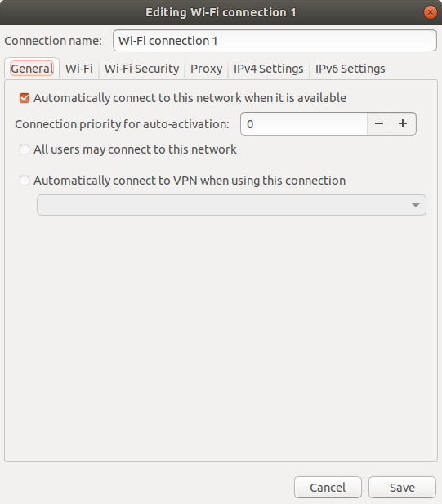Decrease connection priority with minus button
This screenshot has width=442, height=504.
click(x=379, y=123)
